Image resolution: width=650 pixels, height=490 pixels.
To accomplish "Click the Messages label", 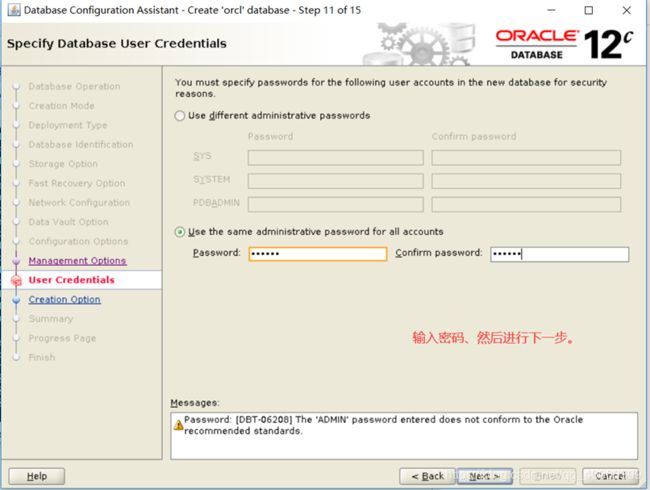I will click(x=195, y=403).
